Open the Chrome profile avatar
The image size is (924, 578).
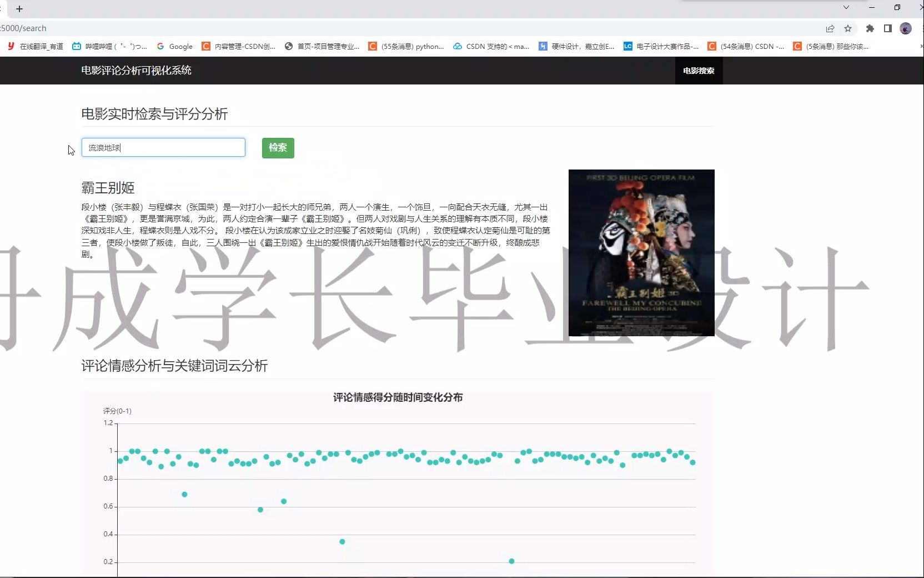point(906,28)
